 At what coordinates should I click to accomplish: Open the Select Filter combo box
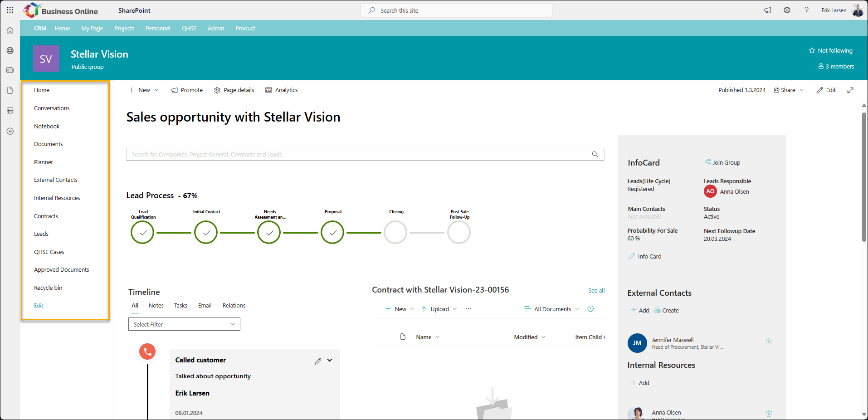point(184,324)
